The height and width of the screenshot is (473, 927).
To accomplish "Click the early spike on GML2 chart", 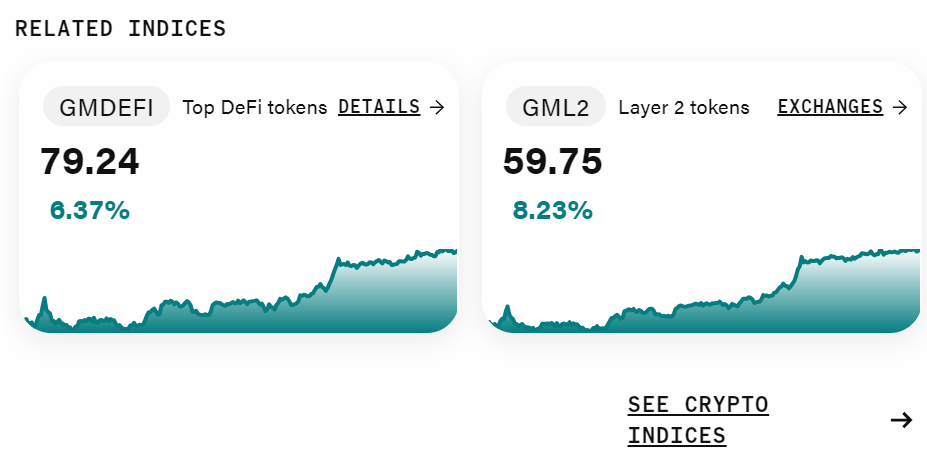I will pos(507,310).
